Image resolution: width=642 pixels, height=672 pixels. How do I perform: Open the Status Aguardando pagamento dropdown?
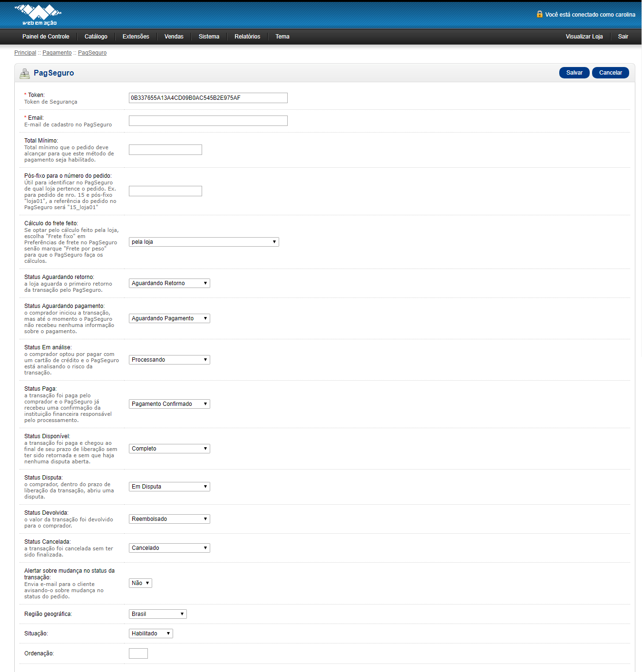click(169, 318)
